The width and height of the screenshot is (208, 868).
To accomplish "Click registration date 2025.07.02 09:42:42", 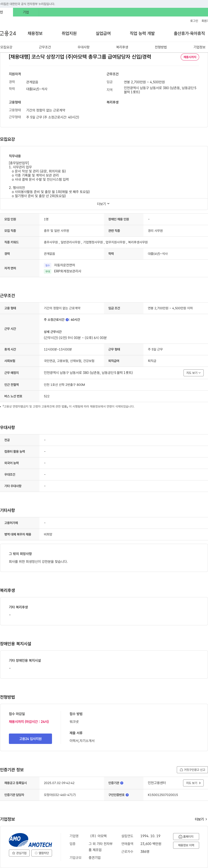I will (x=59, y=783).
